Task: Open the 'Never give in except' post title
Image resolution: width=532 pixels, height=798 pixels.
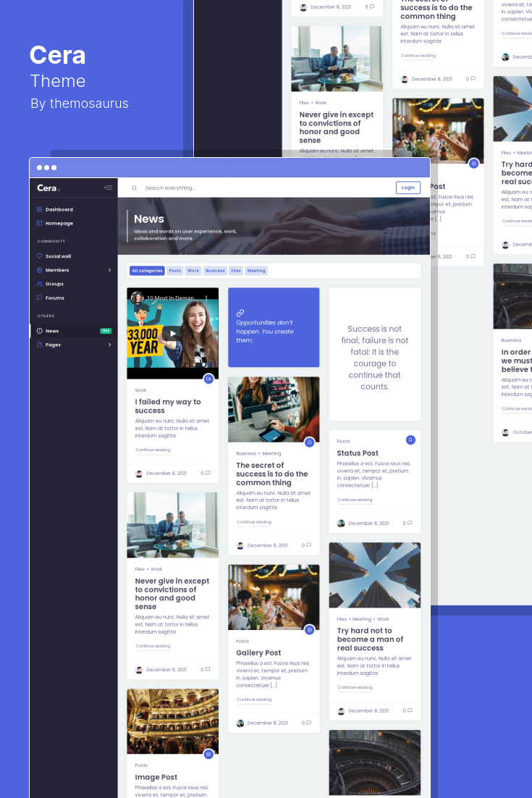Action: coord(172,594)
